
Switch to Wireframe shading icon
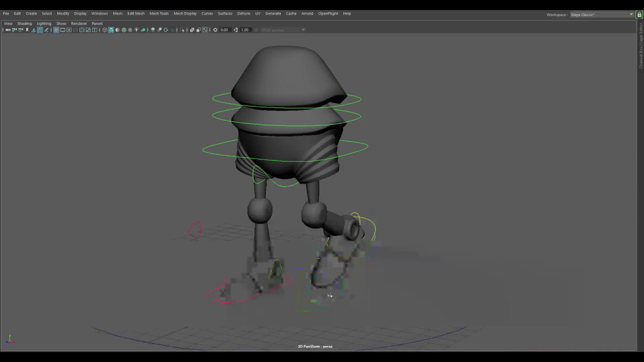pos(105,30)
